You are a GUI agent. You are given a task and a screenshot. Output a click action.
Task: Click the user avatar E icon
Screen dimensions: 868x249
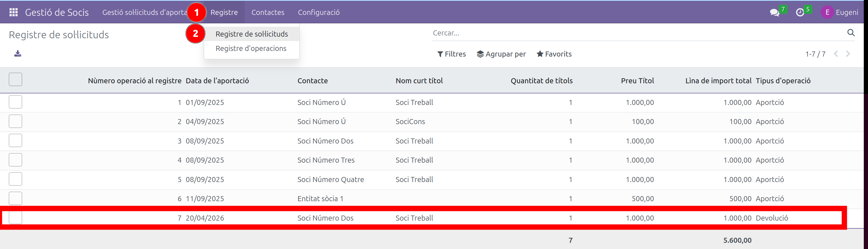827,12
